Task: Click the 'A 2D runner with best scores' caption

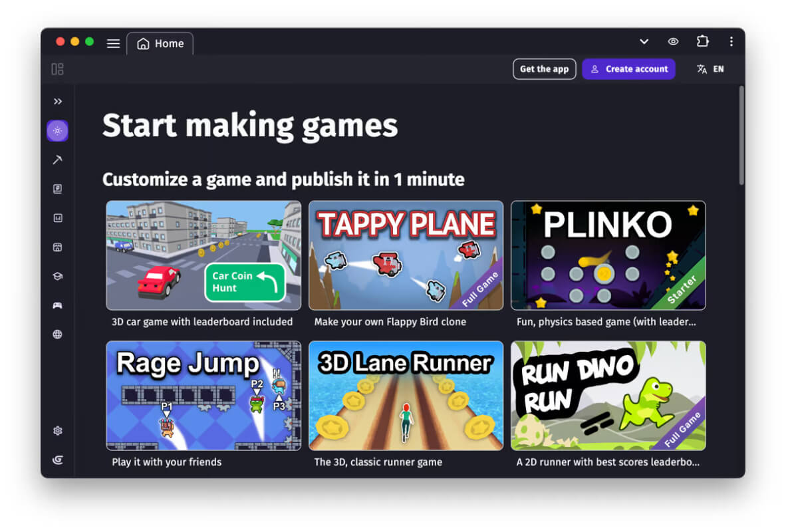Action: [608, 462]
